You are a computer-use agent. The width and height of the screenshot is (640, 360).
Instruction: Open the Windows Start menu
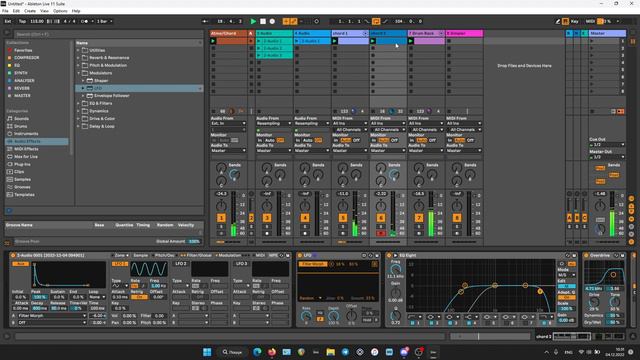tap(207, 352)
